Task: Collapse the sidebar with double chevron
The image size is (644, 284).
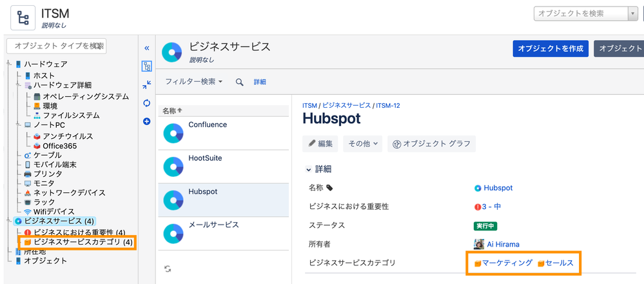Action: click(x=146, y=48)
